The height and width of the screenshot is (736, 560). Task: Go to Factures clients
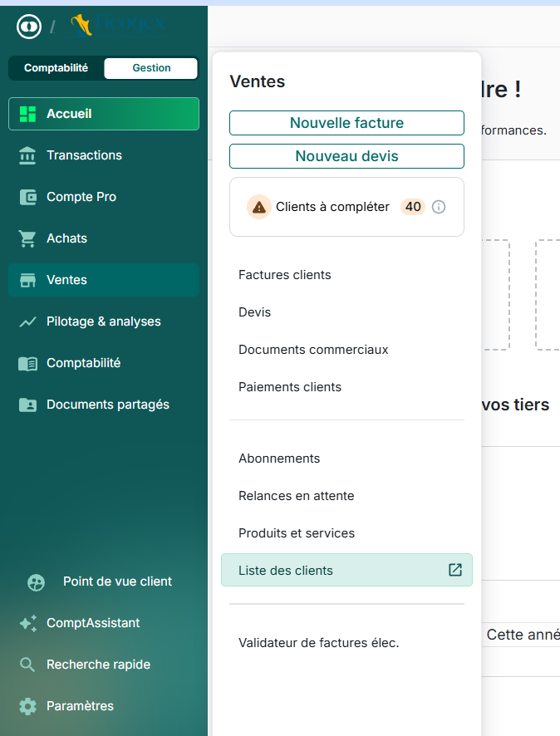coord(347,275)
